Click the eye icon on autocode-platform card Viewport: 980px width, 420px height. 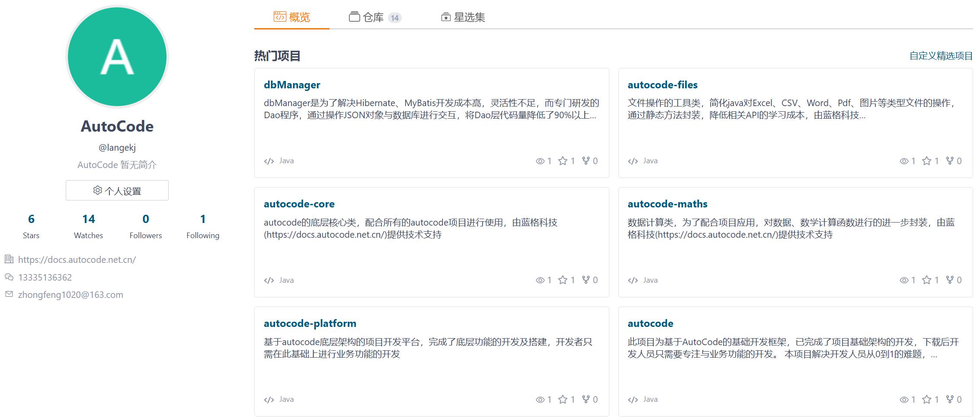(540, 400)
